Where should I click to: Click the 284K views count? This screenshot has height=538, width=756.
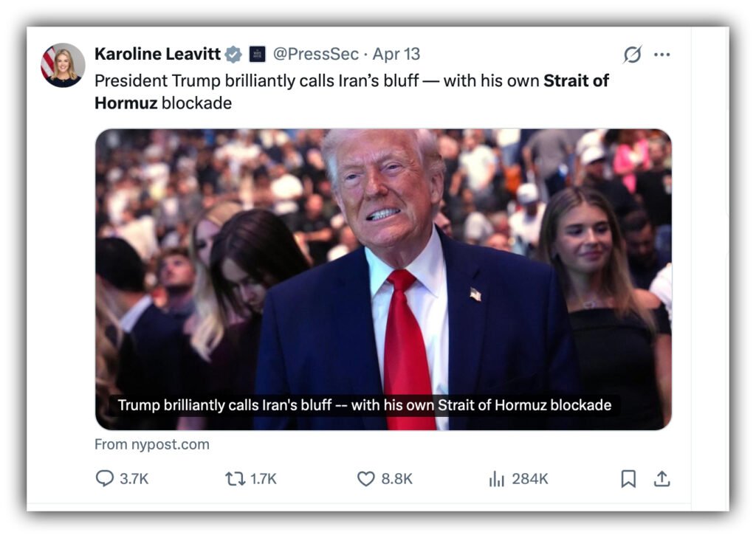[529, 479]
